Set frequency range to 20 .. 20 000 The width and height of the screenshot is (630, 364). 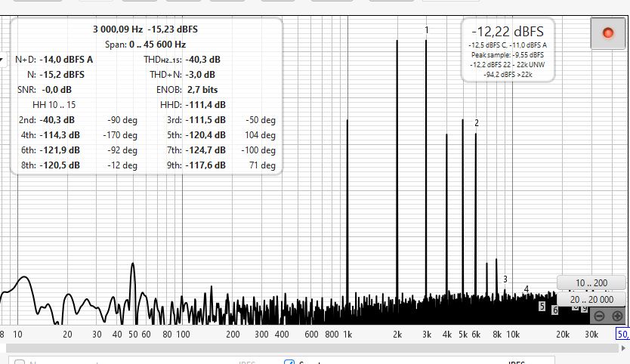(x=591, y=300)
